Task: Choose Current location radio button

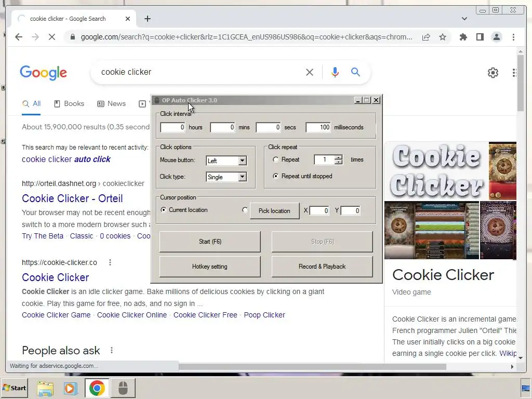Action: click(x=164, y=210)
